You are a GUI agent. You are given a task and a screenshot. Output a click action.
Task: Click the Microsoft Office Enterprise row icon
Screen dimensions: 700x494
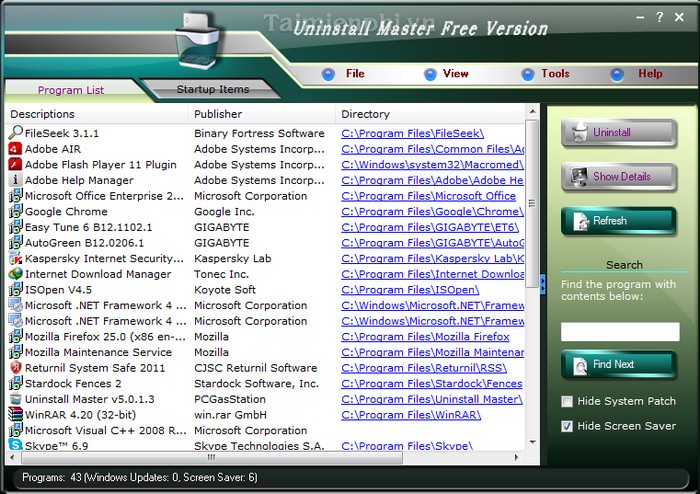point(16,195)
